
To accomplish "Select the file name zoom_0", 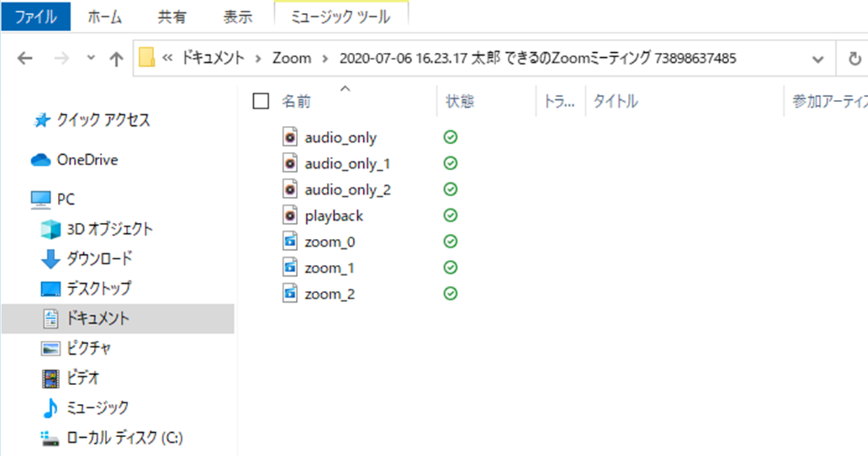I will pyautogui.click(x=330, y=242).
